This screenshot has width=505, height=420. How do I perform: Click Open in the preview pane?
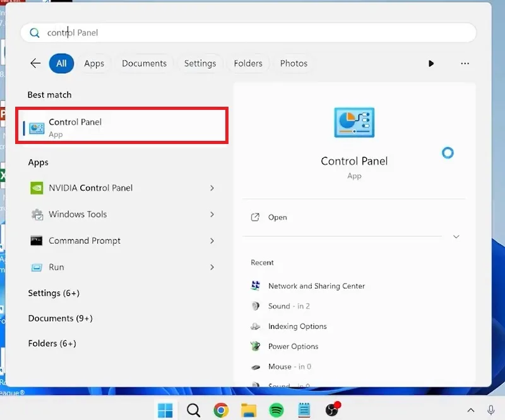(277, 217)
